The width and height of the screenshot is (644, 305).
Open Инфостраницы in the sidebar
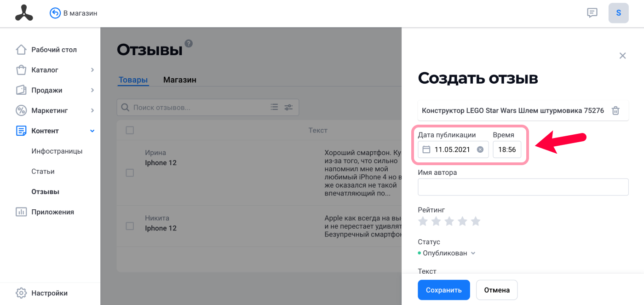tap(57, 151)
